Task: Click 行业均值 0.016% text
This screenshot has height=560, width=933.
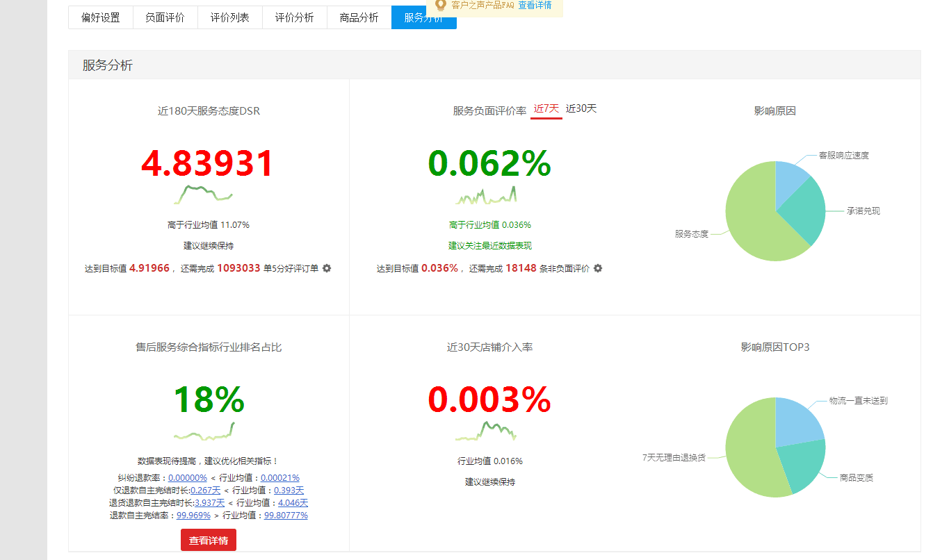Action: [490, 461]
